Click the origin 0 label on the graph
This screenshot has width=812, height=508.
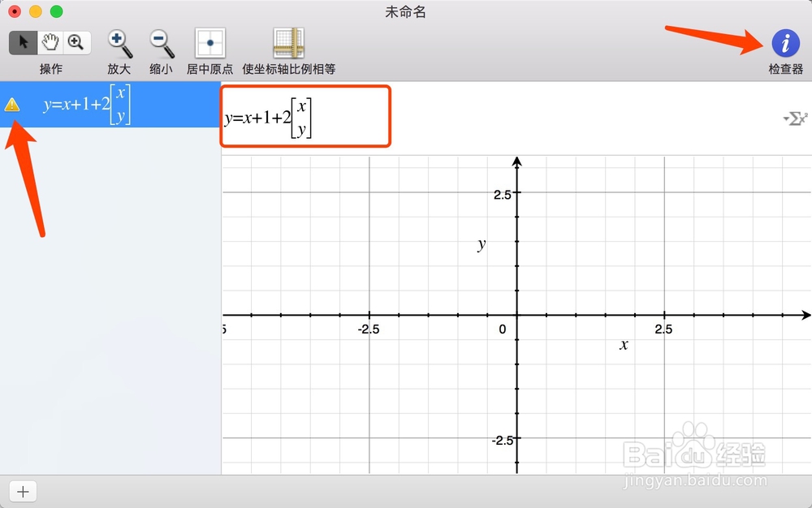501,329
